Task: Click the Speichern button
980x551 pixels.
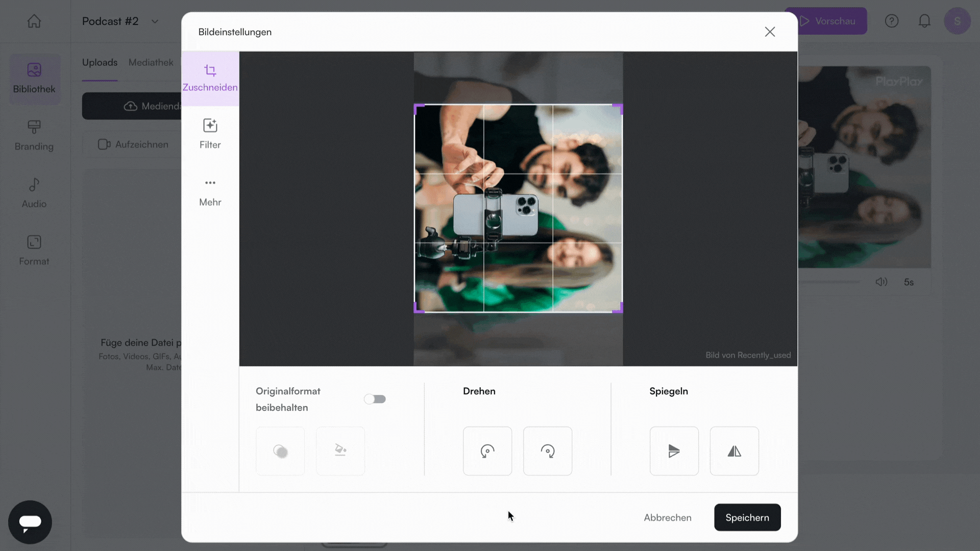Action: click(x=747, y=517)
